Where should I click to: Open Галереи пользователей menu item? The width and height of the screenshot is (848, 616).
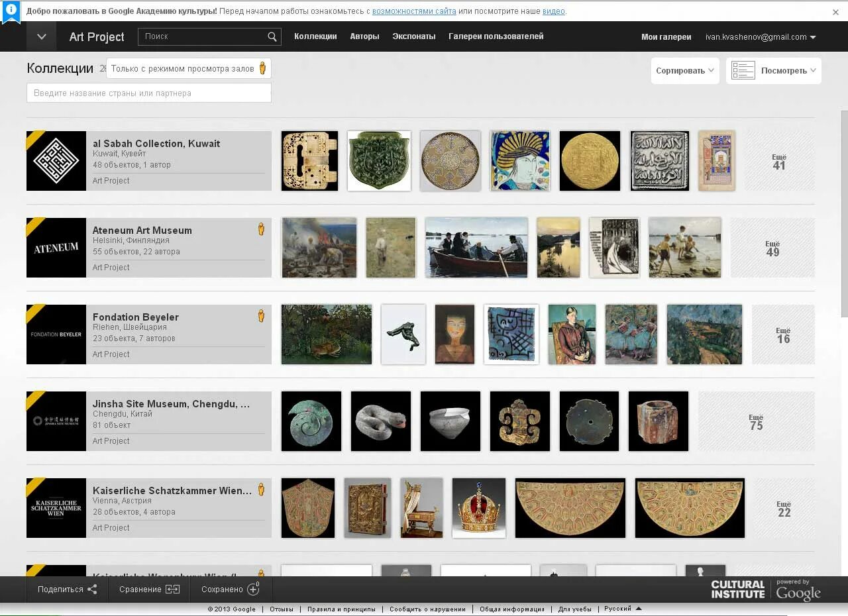(x=496, y=36)
